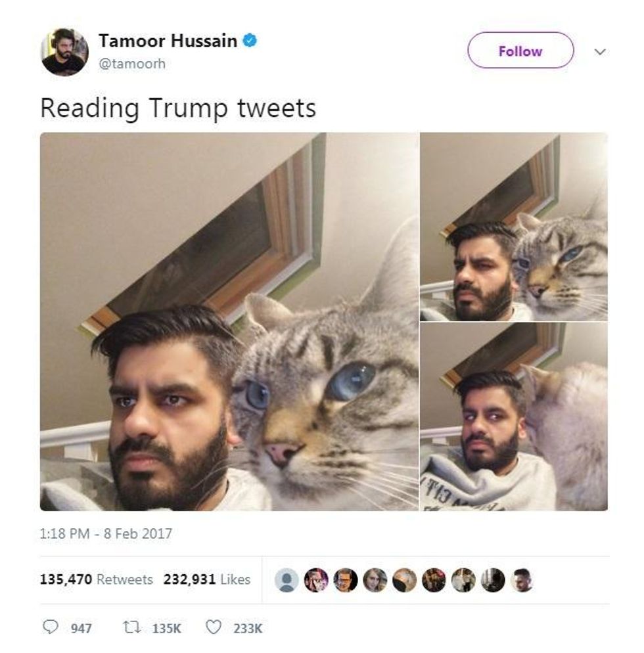View the 232,931 Likes list
This screenshot has width=644, height=653.
(x=206, y=579)
